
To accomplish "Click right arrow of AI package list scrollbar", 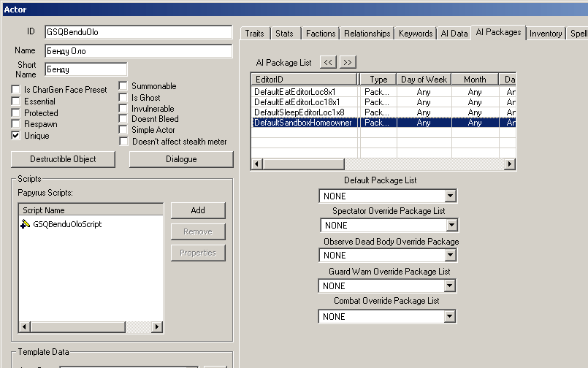I will 510,164.
